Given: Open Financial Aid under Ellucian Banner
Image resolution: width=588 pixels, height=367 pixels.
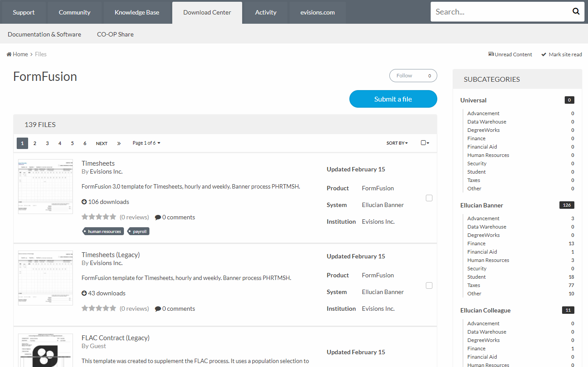Looking at the screenshot, I should pyautogui.click(x=482, y=252).
